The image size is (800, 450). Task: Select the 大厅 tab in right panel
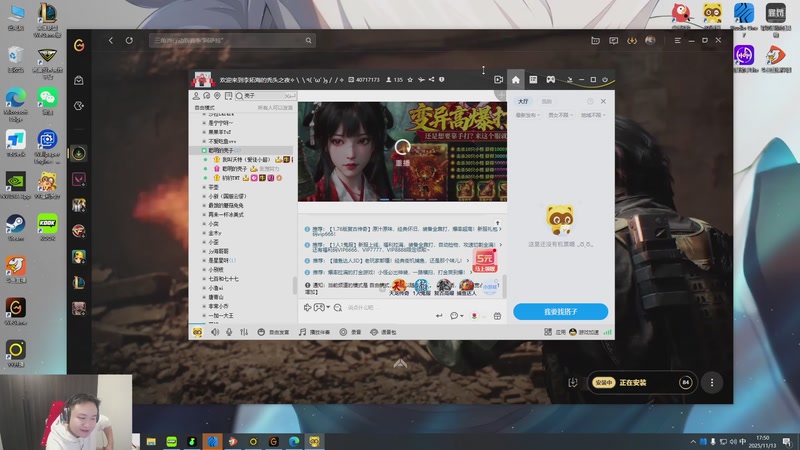523,102
